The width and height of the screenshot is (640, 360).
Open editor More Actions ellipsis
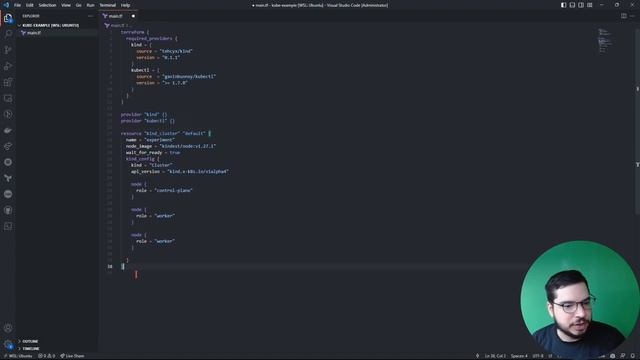(x=632, y=16)
